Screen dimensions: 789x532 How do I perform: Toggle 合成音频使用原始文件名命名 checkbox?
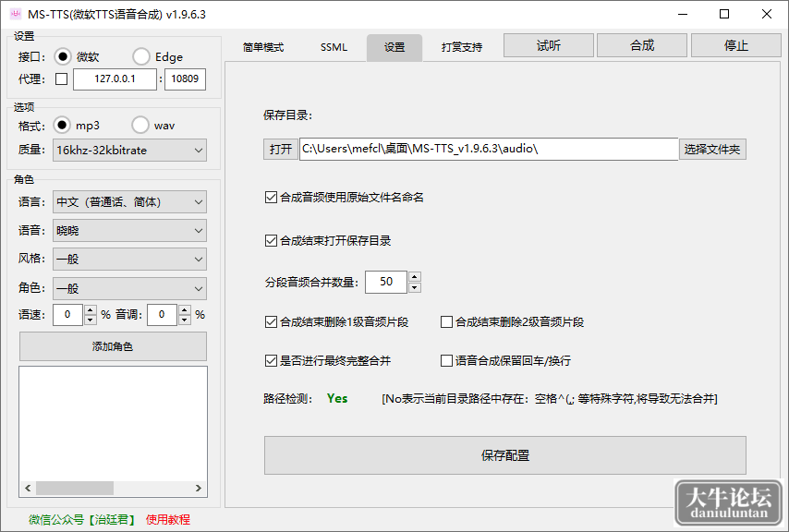click(271, 197)
